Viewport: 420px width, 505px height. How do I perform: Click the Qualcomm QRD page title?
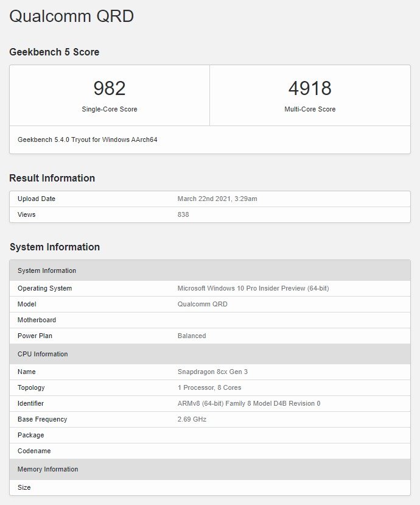[x=71, y=16]
